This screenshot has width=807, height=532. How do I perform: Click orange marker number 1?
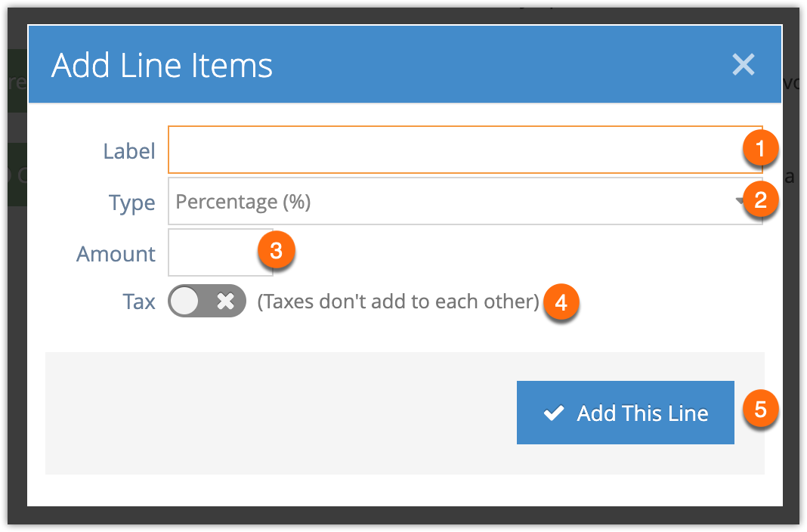tap(760, 149)
